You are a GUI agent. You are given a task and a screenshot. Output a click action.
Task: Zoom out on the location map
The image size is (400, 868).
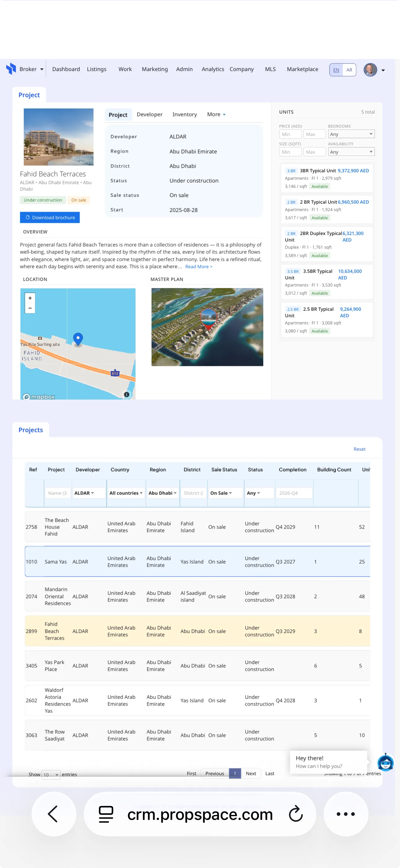30,308
